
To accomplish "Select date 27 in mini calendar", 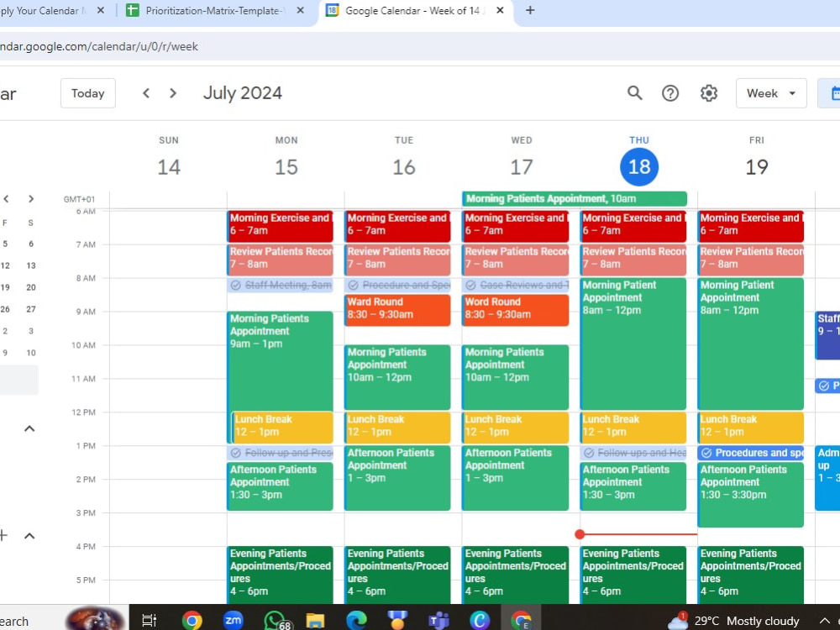I will pos(31,309).
